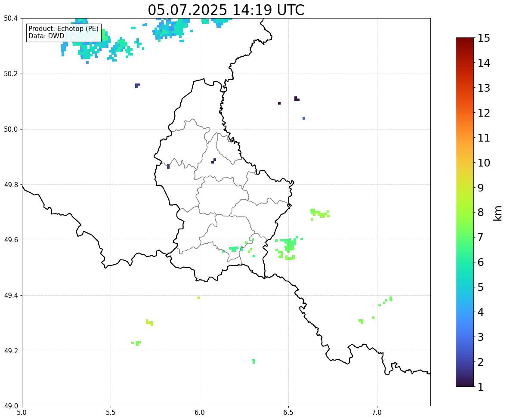
Task: Click the y-axis tick label "49.0"
Action: (x=11, y=406)
